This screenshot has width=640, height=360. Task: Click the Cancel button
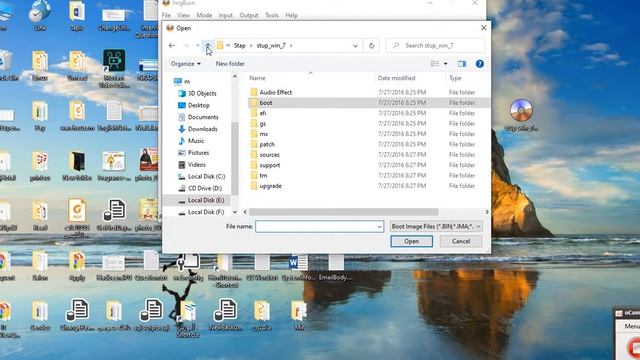(x=461, y=241)
